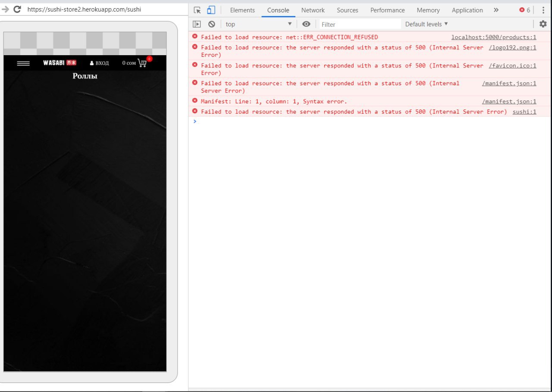Switch to the Network tab
This screenshot has height=392, width=552.
pyautogui.click(x=313, y=10)
